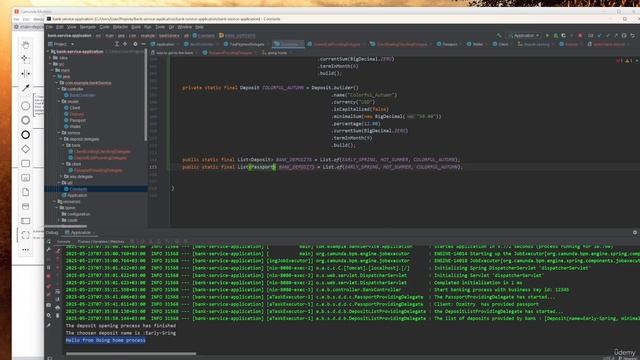The image size is (640, 360).
Task: Open the Code menu in IDE
Action: tap(104, 27)
